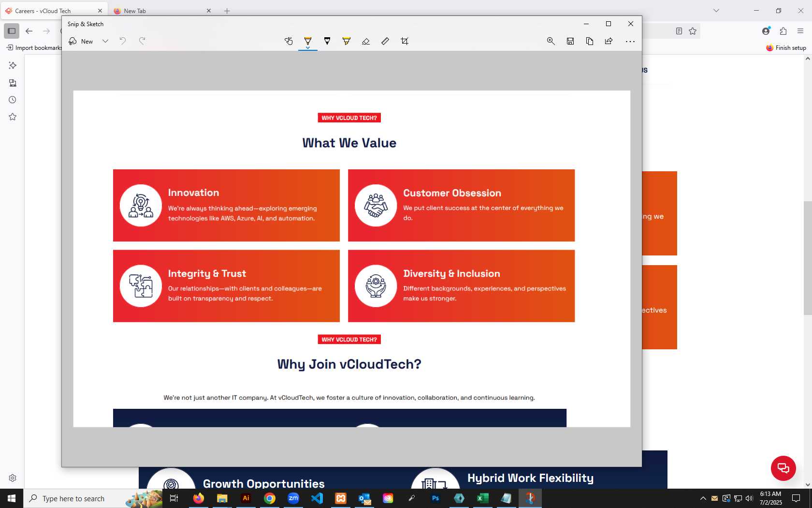This screenshot has height=508, width=812.
Task: Close the New Tab browser tab
Action: coord(209,11)
